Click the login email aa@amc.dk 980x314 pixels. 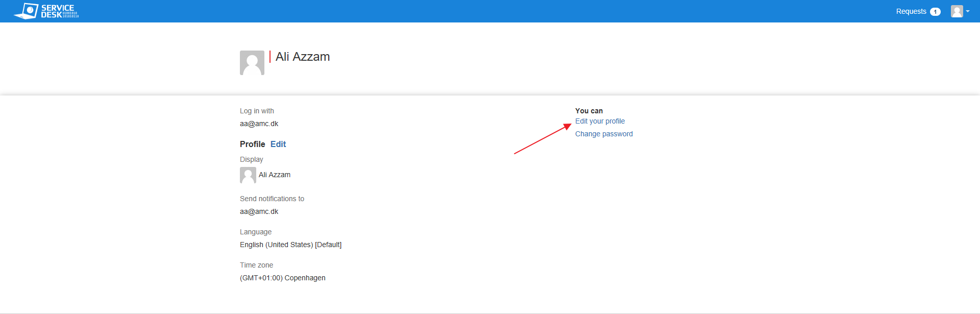[259, 124]
